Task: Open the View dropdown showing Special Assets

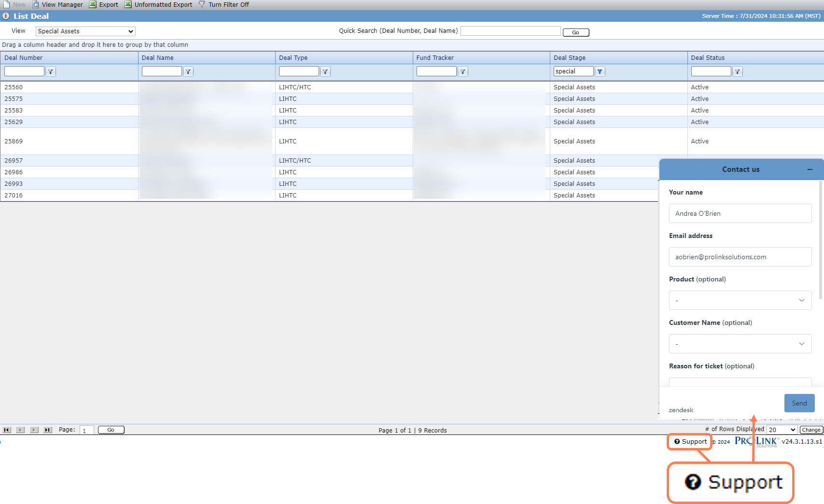Action: (x=85, y=31)
